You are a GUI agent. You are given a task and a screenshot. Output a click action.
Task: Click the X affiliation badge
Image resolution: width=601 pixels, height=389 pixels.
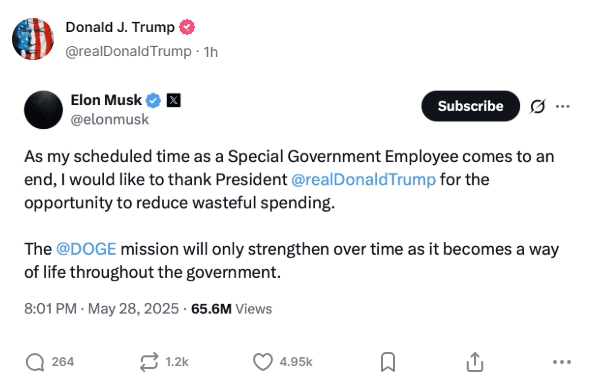coord(174,100)
